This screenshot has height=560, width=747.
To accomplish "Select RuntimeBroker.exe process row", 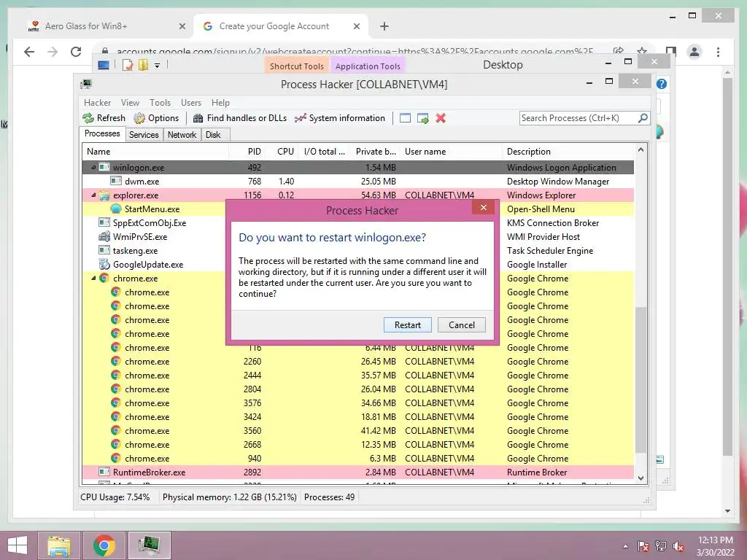I will click(x=357, y=472).
